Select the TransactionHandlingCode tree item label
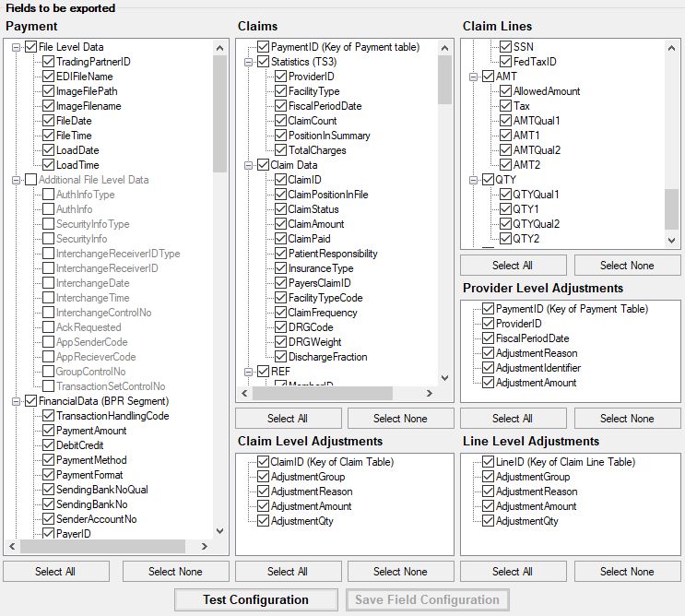 [112, 416]
